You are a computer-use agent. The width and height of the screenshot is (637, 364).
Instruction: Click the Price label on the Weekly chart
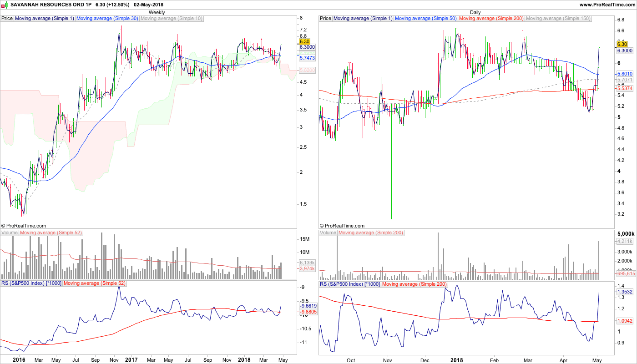(x=7, y=19)
